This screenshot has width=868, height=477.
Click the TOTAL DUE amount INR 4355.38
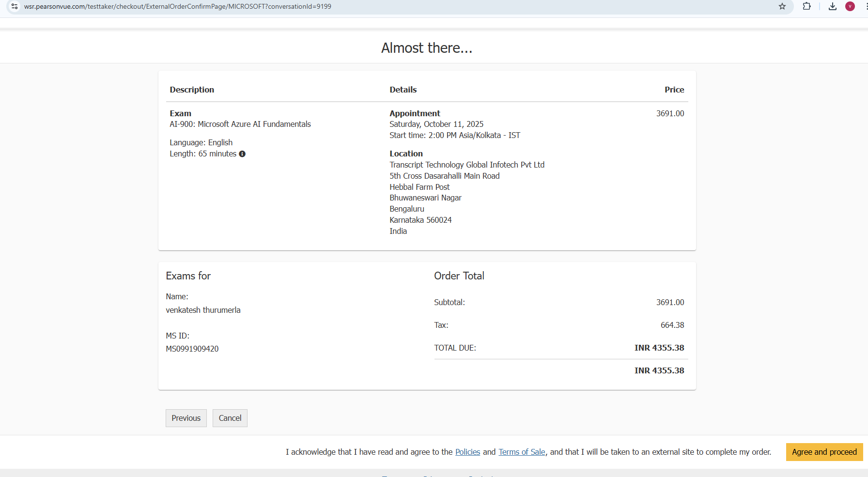coord(659,348)
